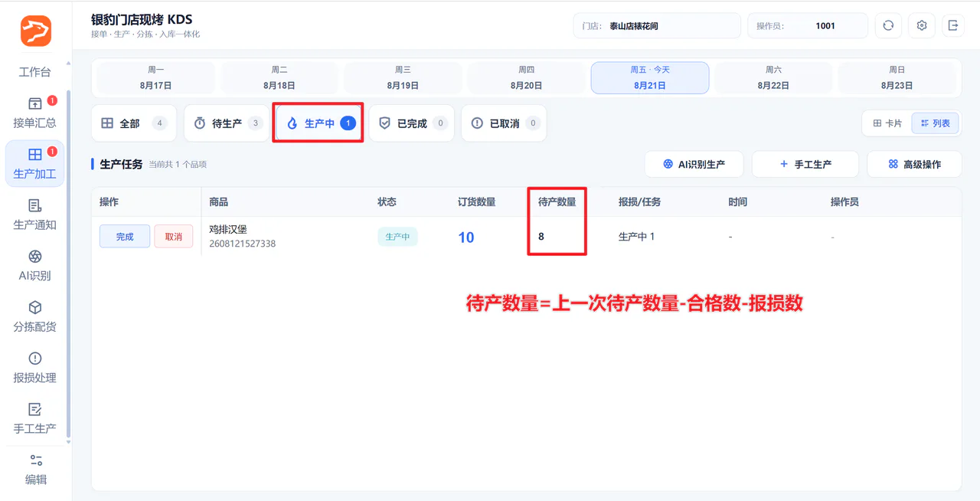Click 待产数量 column header
980x501 pixels.
(x=557, y=202)
